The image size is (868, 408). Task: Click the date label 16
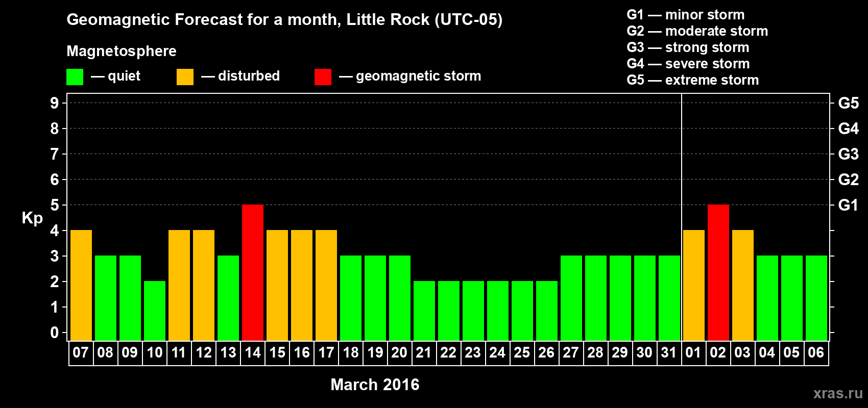(301, 352)
